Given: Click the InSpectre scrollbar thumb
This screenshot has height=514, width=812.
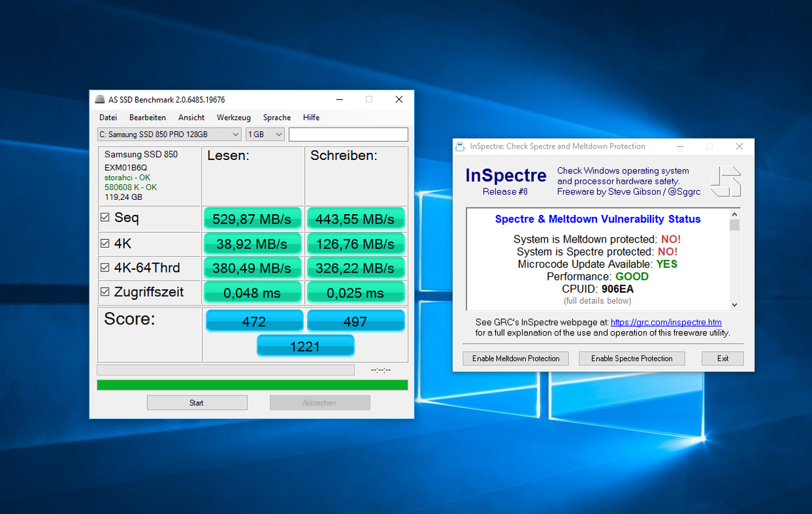Looking at the screenshot, I should pos(734,225).
